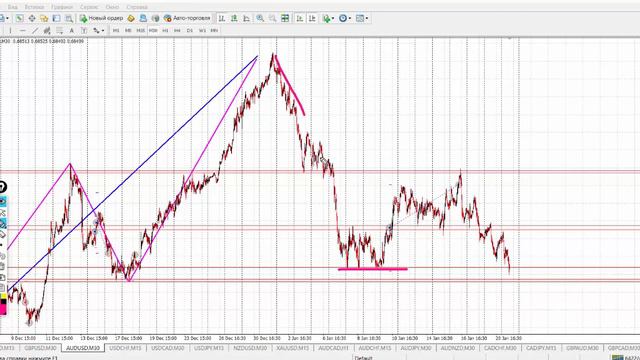Select the Fibonacci retracement tool
This screenshot has height=360, width=640.
click(x=59, y=30)
